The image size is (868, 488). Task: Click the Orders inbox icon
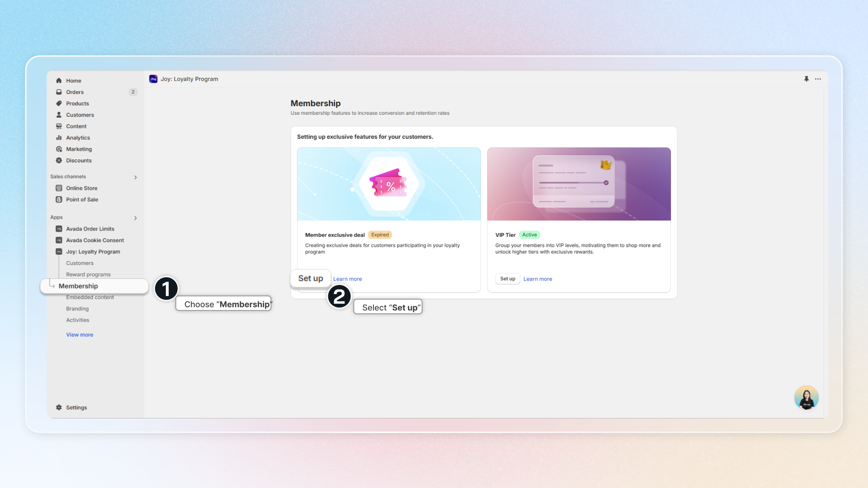click(59, 92)
